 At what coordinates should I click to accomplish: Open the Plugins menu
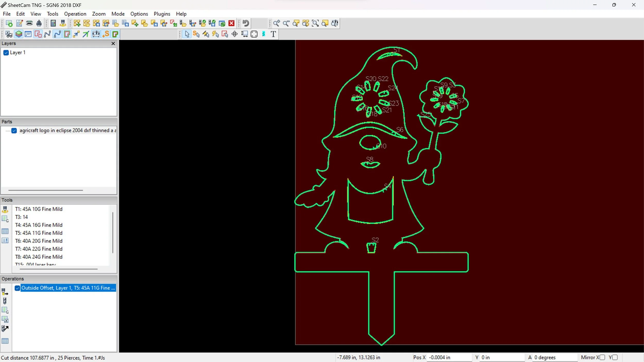point(162,14)
